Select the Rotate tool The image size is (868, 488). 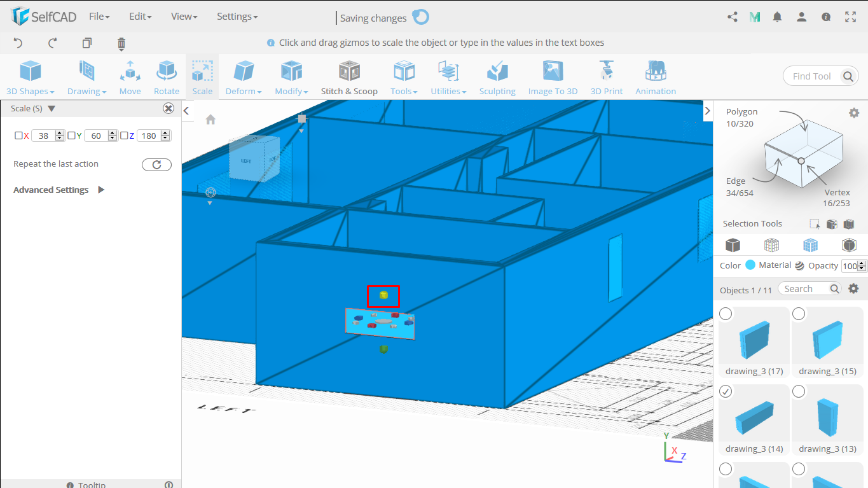point(167,77)
